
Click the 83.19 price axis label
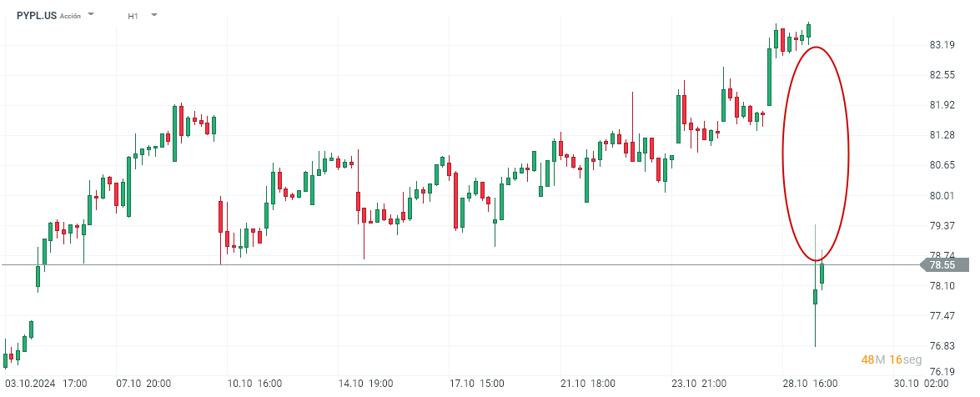click(x=941, y=45)
